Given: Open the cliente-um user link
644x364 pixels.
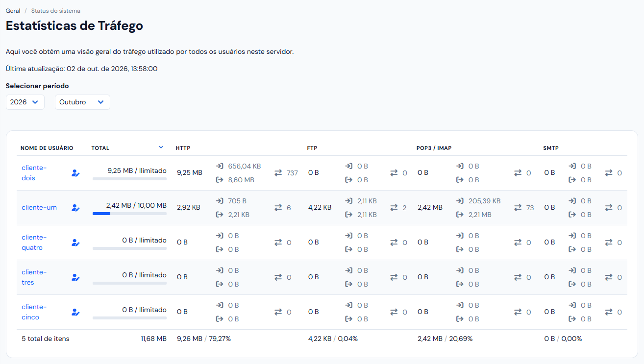Looking at the screenshot, I should tap(39, 207).
